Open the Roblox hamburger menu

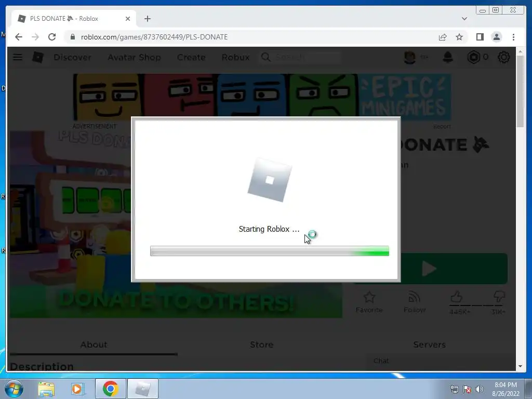coord(18,57)
